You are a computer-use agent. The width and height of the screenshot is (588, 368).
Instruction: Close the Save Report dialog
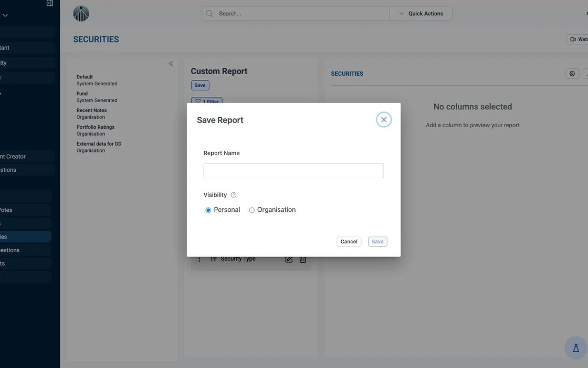pos(384,120)
